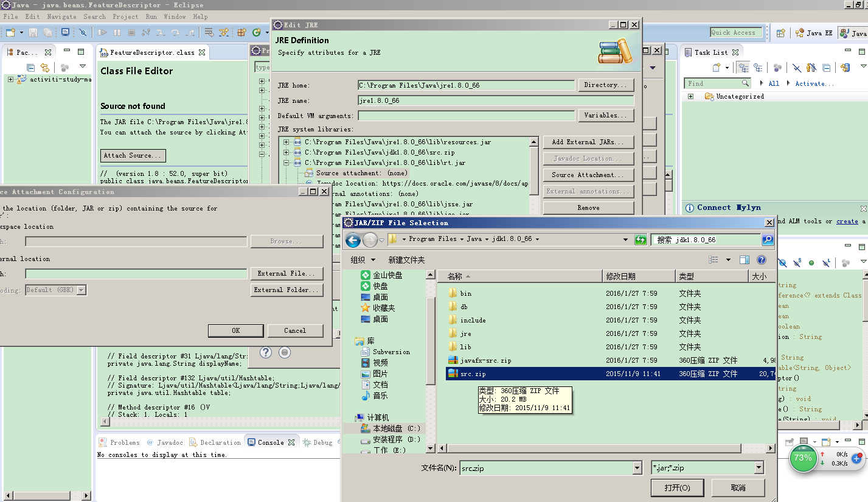This screenshot has width=868, height=502.
Task: Click Hide Completed Tasks icon in Task List
Action: pos(797,68)
